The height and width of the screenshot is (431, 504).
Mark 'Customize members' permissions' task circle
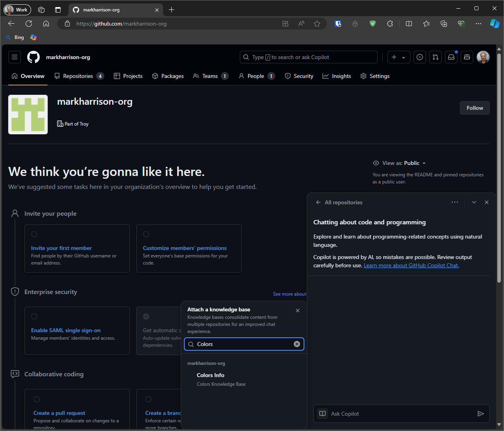(x=146, y=234)
